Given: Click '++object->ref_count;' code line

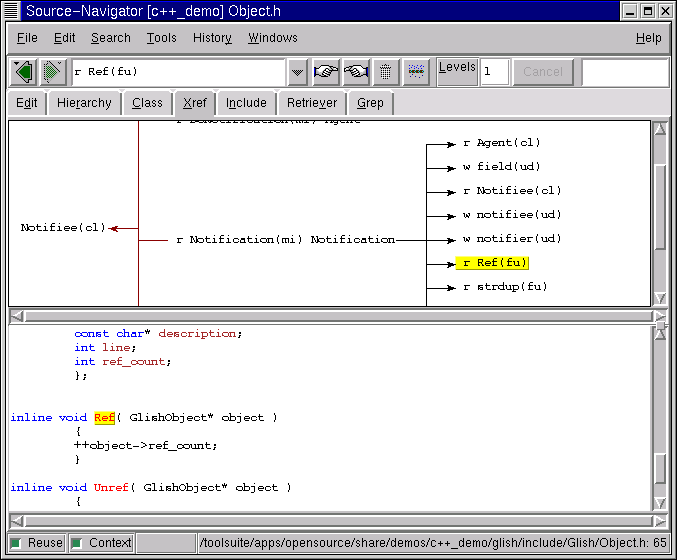Looking at the screenshot, I should tap(146, 446).
